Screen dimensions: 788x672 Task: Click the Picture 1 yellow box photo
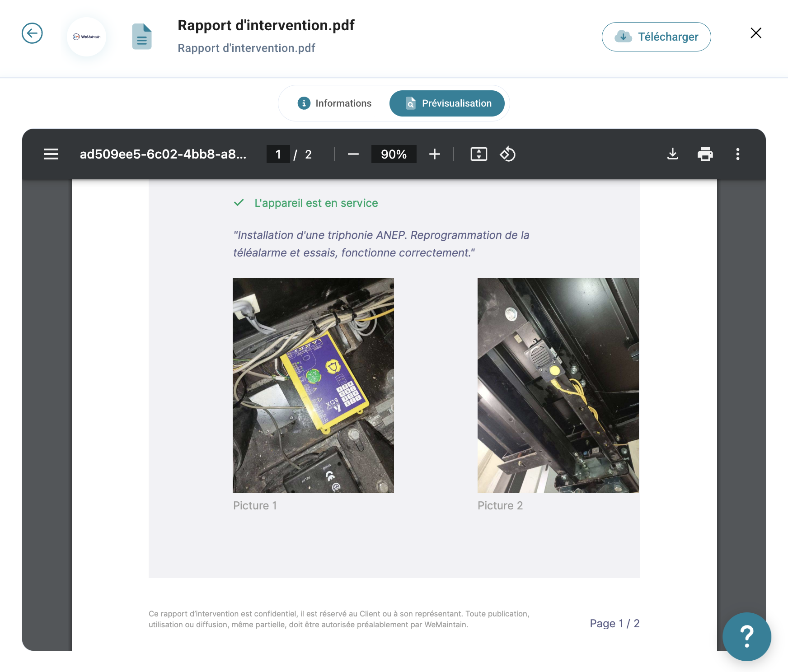click(313, 385)
